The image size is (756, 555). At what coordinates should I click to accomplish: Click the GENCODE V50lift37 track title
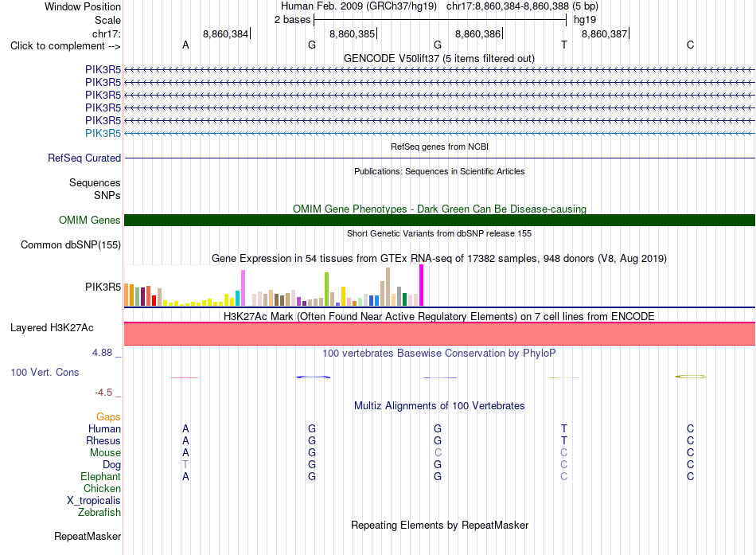[x=438, y=58]
